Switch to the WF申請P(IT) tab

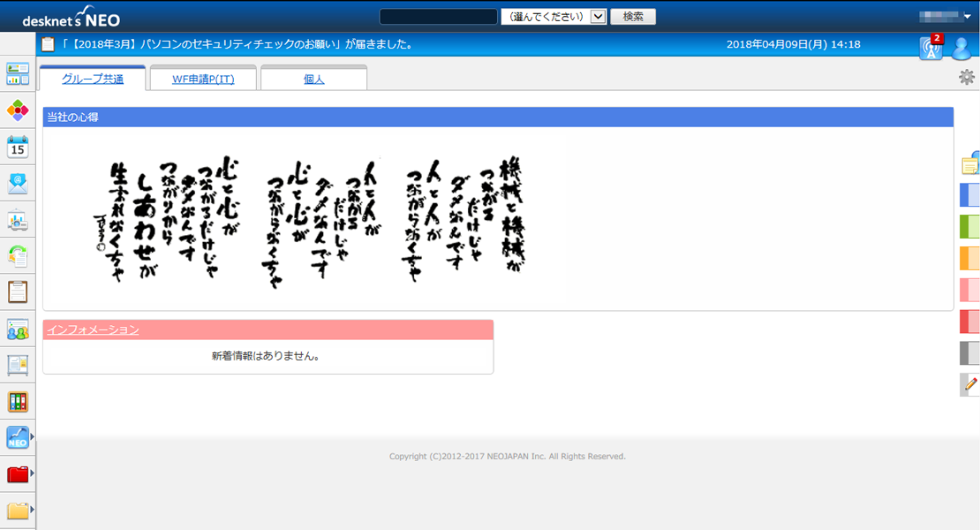coord(203,79)
